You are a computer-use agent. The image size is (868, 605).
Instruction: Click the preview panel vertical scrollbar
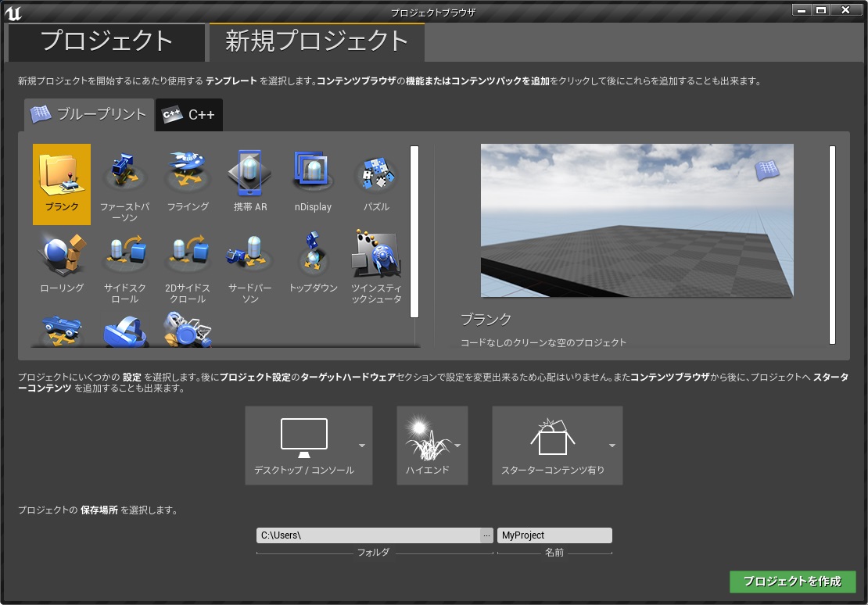coord(832,245)
